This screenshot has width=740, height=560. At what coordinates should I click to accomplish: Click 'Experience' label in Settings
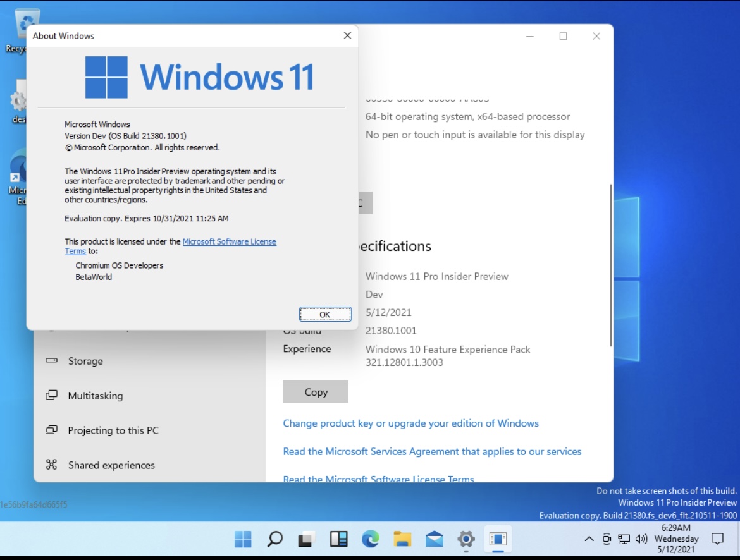tap(307, 349)
